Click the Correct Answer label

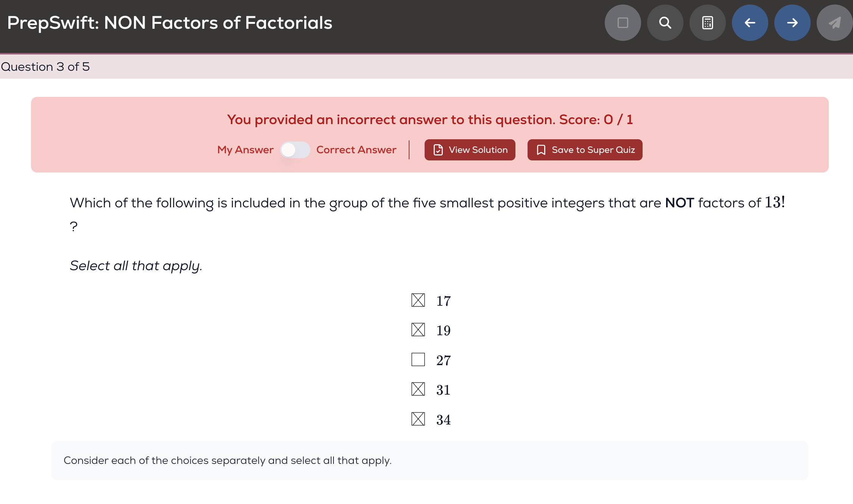[x=356, y=150]
